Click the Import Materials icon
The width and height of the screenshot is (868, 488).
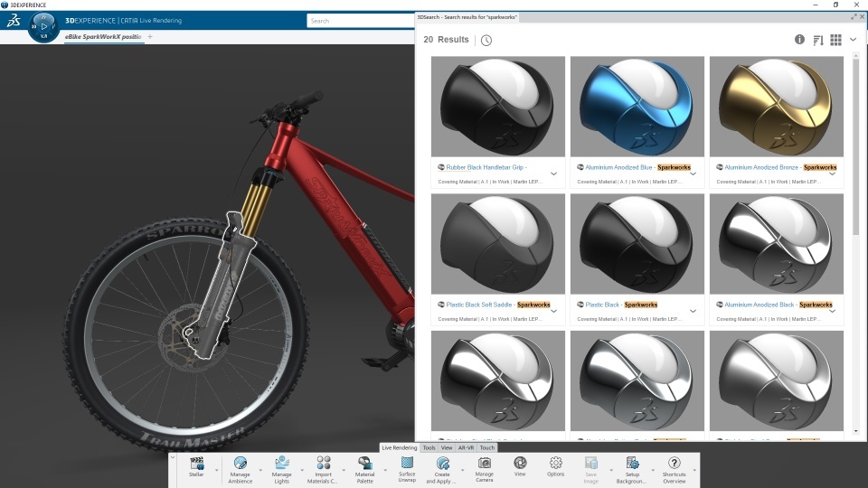(x=324, y=463)
